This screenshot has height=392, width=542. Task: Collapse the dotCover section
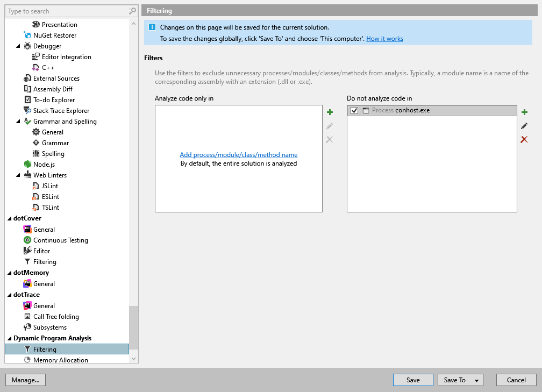pos(9,218)
